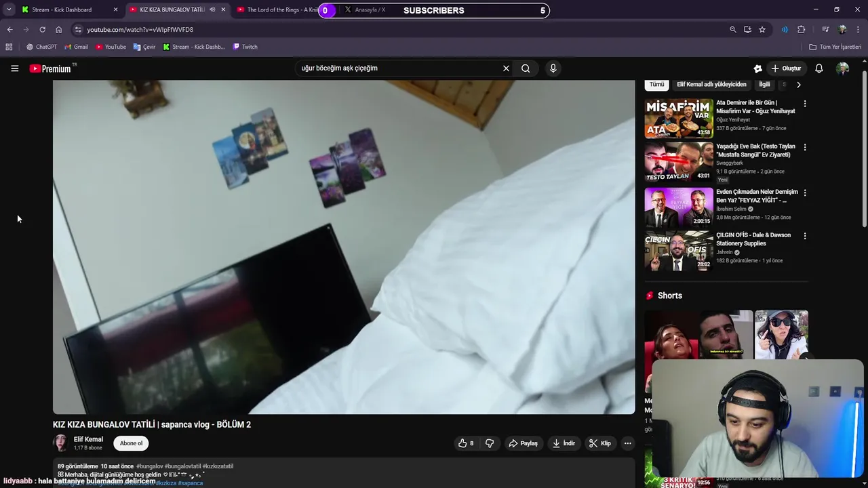Open options for Evden Çıkmadan Neler Demişim video
Viewport: 868px width, 488px height.
pyautogui.click(x=805, y=192)
